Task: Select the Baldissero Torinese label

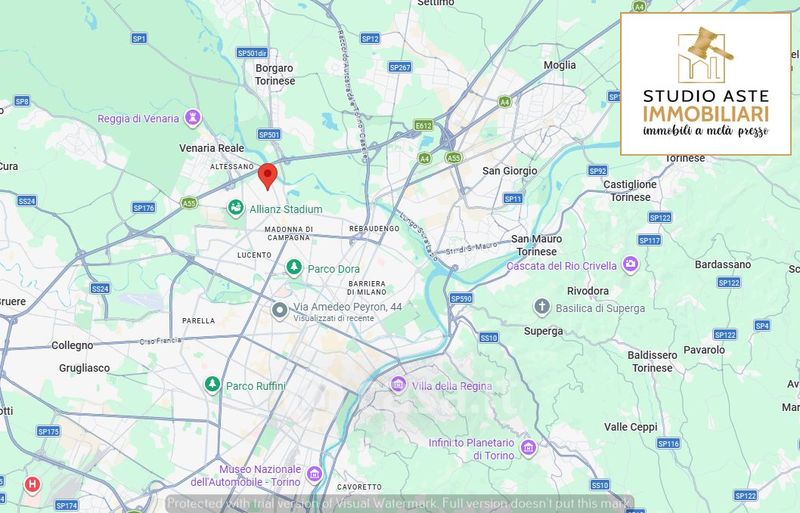Action: [653, 361]
